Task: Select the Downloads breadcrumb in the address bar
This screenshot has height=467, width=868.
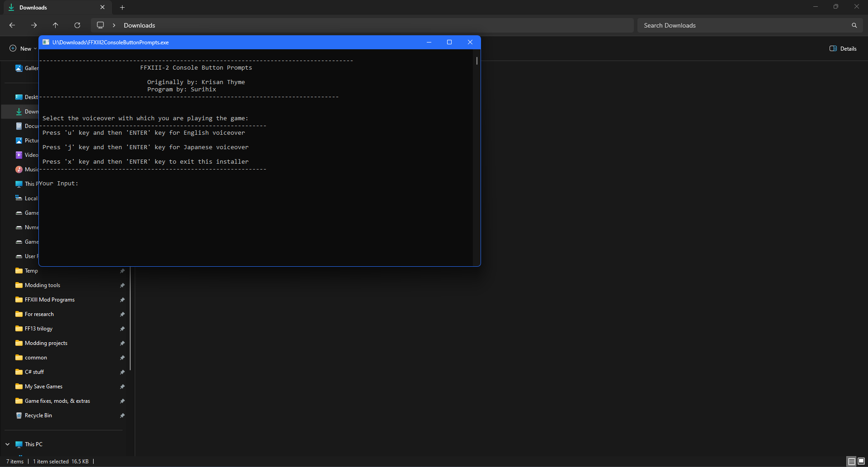Action: tap(139, 25)
